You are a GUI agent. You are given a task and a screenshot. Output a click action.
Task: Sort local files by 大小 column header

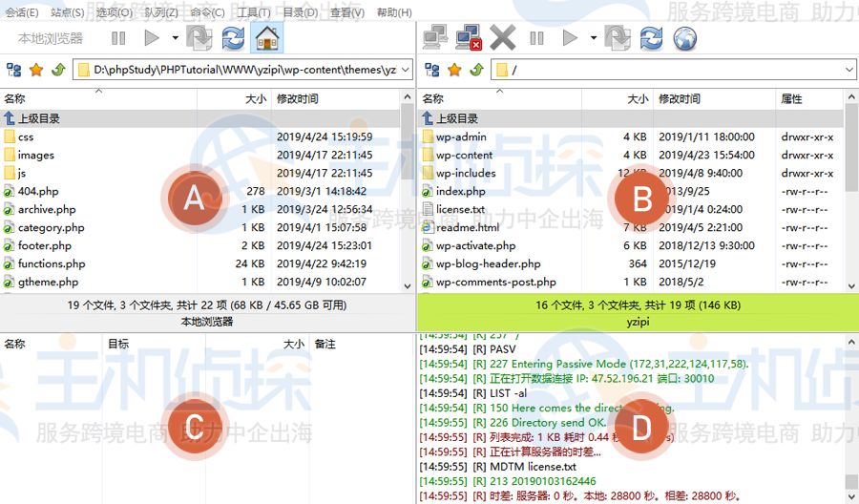tap(255, 99)
